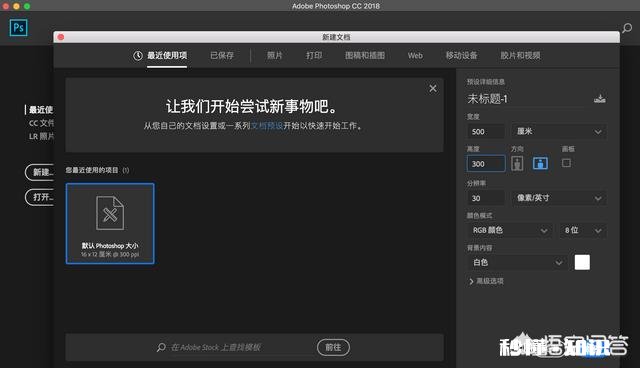Switch to the 打印 tab
Viewport: 640px width, 368px height.
[x=314, y=55]
